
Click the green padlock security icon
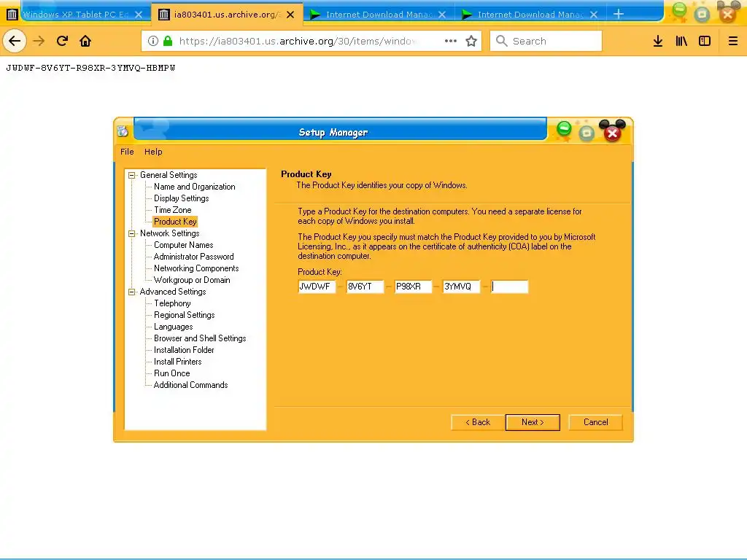(168, 41)
